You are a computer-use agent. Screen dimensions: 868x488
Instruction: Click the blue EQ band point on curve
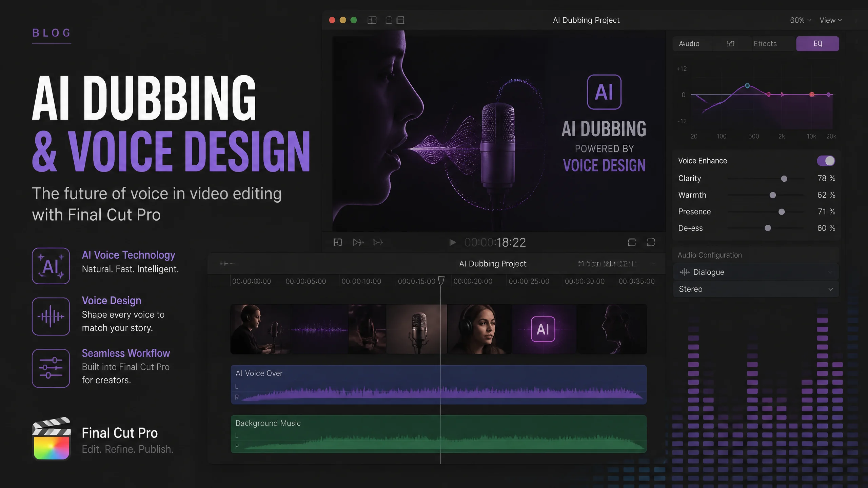click(x=747, y=86)
